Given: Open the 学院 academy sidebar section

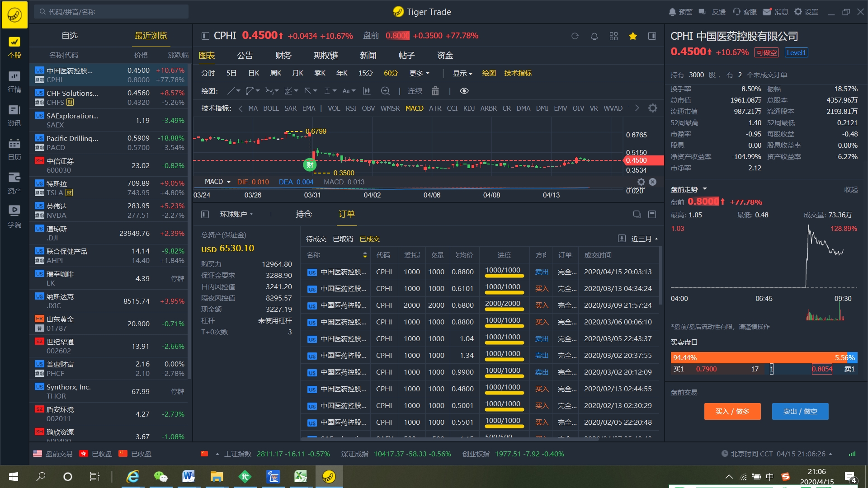Looking at the screenshot, I should [x=14, y=217].
